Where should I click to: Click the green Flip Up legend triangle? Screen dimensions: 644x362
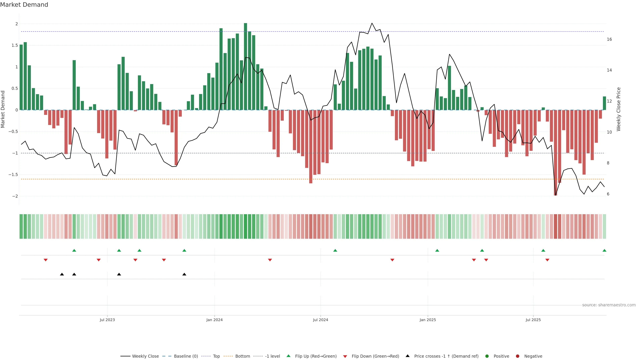288,356
